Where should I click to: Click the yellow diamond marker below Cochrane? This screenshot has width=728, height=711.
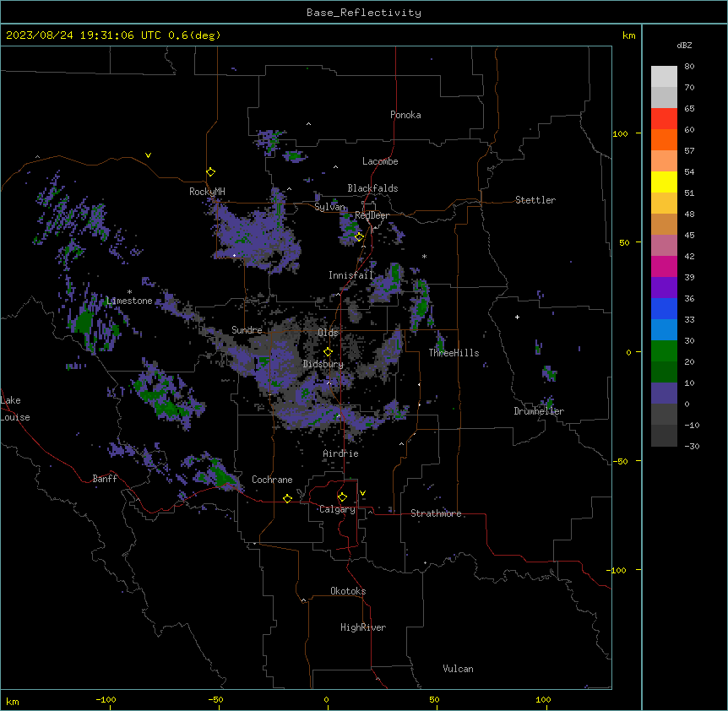tap(287, 498)
